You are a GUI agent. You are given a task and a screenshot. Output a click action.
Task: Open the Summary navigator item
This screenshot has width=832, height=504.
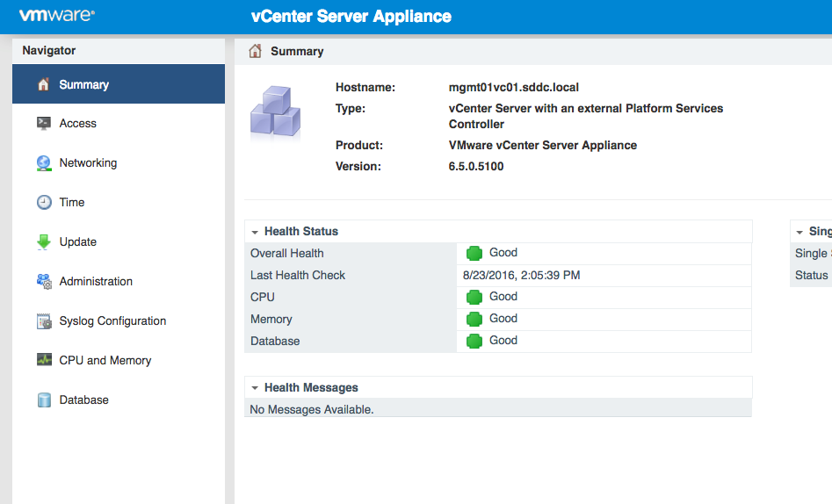[119, 83]
